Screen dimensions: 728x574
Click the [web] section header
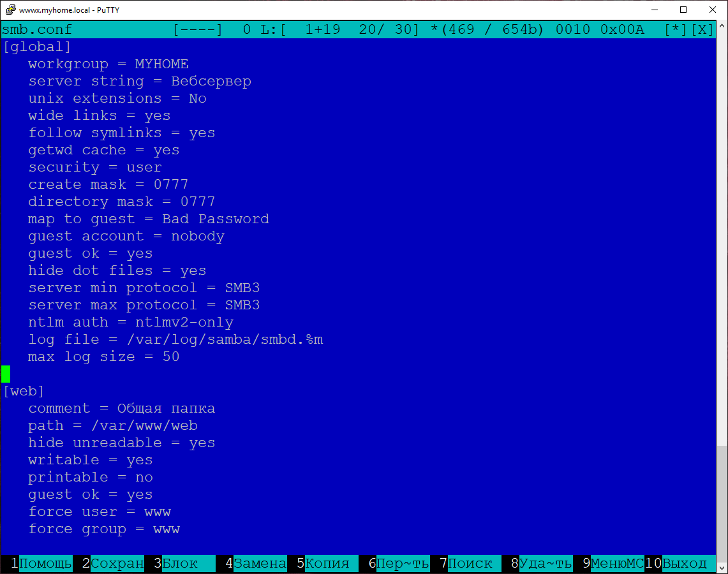tap(24, 391)
